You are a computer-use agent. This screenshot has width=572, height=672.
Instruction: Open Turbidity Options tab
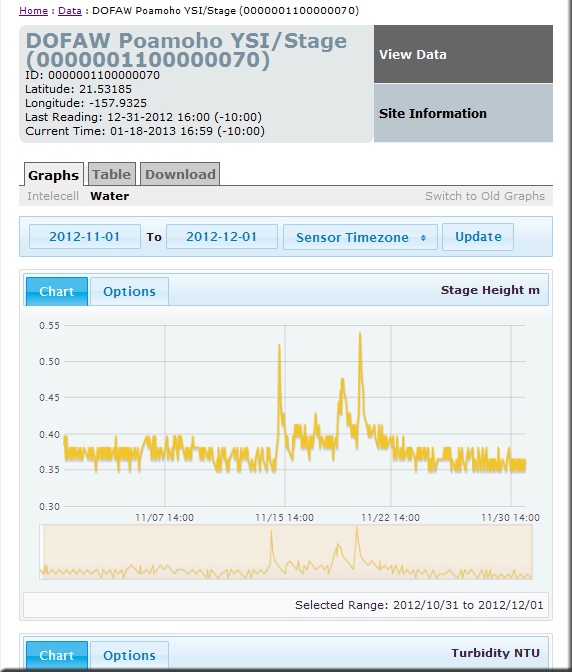(x=129, y=655)
